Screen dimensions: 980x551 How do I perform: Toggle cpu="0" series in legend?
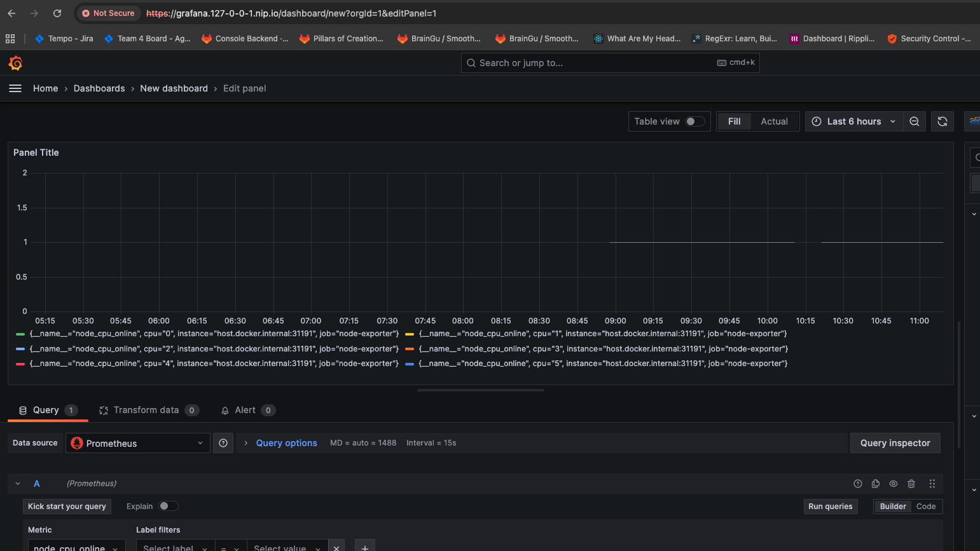click(214, 334)
